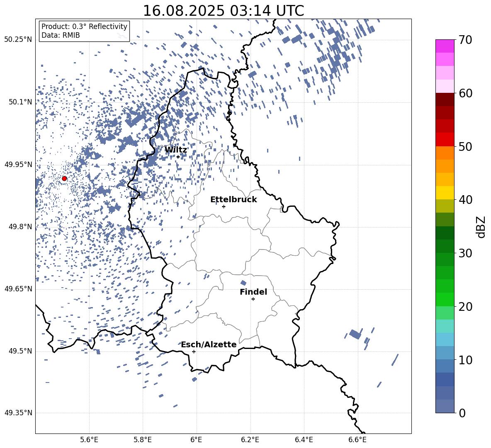
Task: Click the Ettelbruck station cross marker
Action: [x=224, y=206]
